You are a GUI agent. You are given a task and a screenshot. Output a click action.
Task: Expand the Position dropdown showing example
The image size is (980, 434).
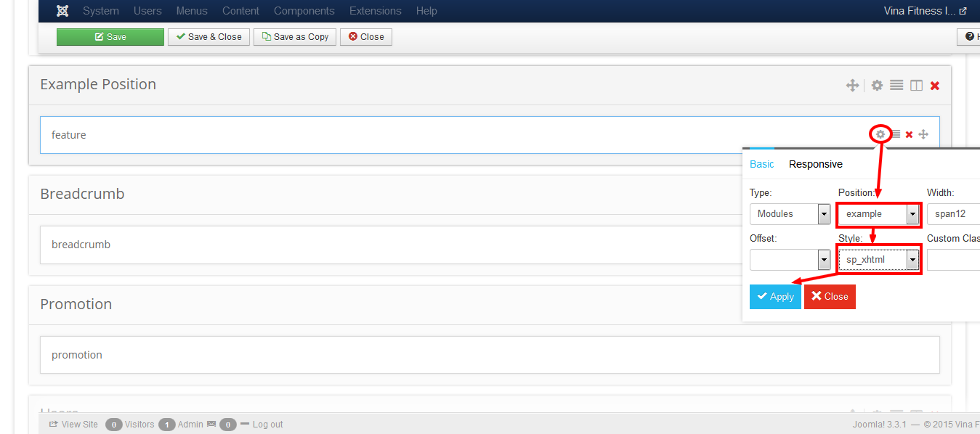[x=878, y=214]
